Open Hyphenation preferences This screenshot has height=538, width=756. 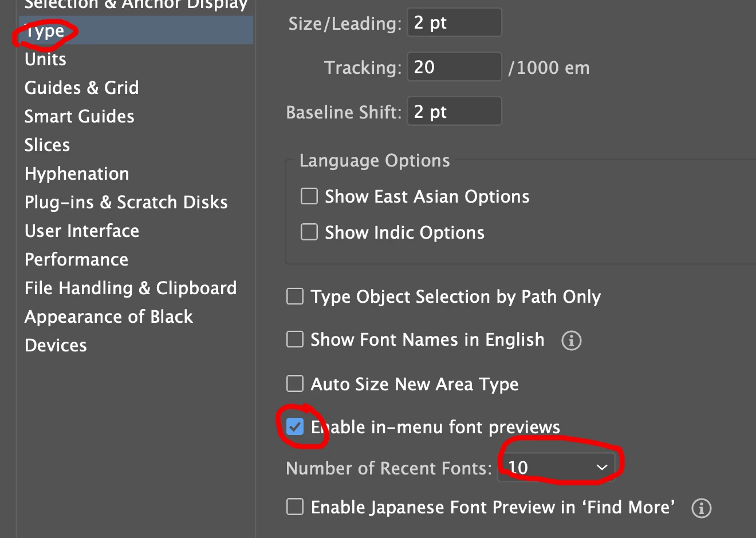click(77, 173)
